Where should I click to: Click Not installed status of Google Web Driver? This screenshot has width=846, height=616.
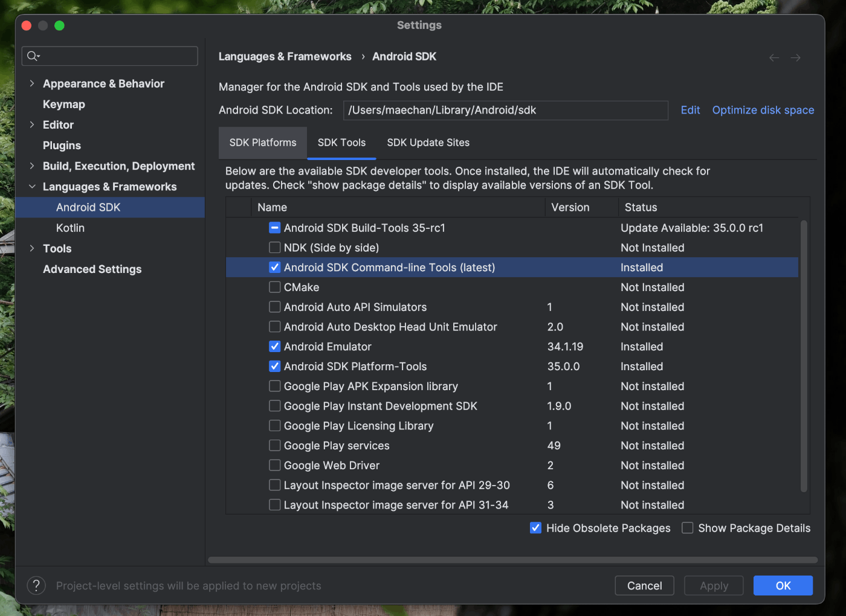point(652,465)
